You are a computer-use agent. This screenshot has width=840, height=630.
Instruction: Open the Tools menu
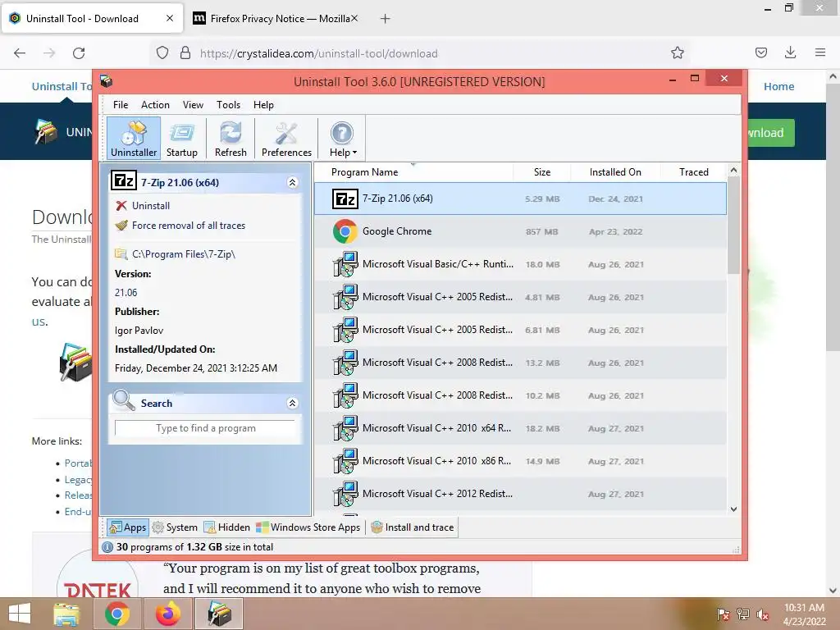click(x=228, y=105)
